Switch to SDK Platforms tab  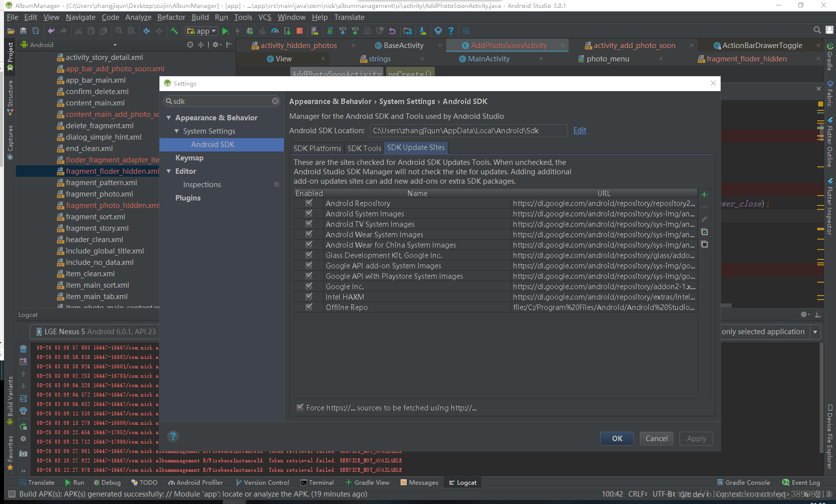coord(317,148)
